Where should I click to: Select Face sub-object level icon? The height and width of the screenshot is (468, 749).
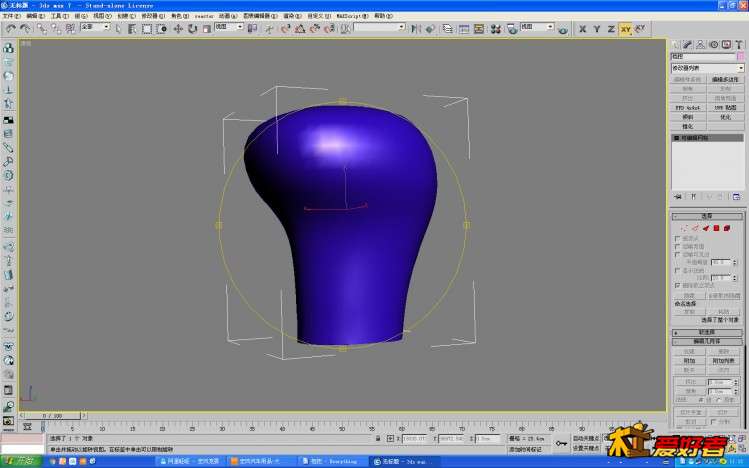[706, 228]
